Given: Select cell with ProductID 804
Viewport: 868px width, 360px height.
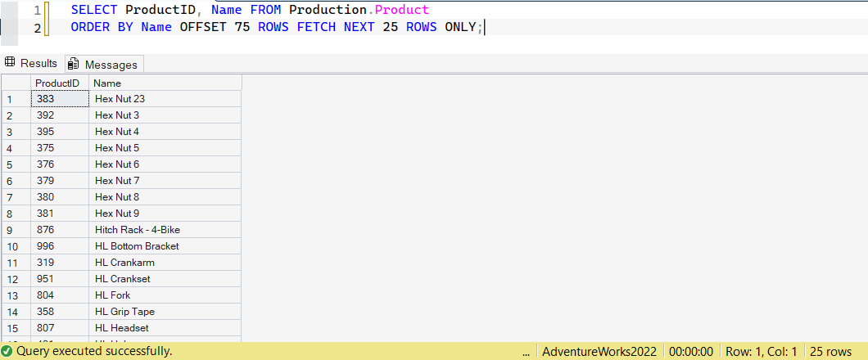Looking at the screenshot, I should click(60, 295).
